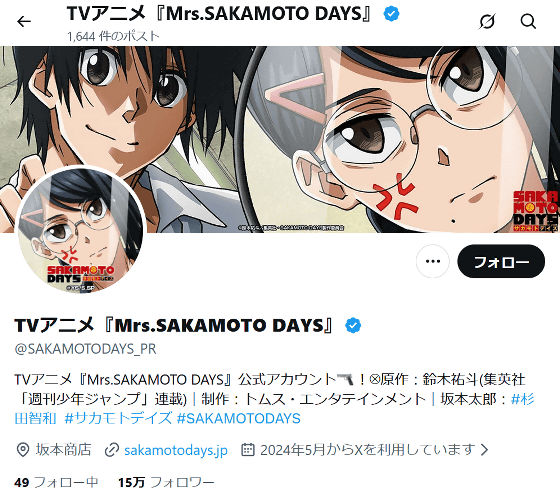
Task: Click the calendar join-date icon
Action: pyautogui.click(x=248, y=450)
